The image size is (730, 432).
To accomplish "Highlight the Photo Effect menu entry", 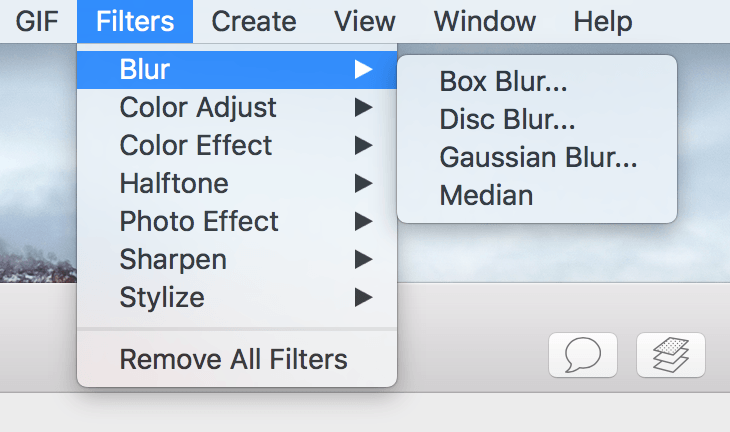I will pos(237,222).
